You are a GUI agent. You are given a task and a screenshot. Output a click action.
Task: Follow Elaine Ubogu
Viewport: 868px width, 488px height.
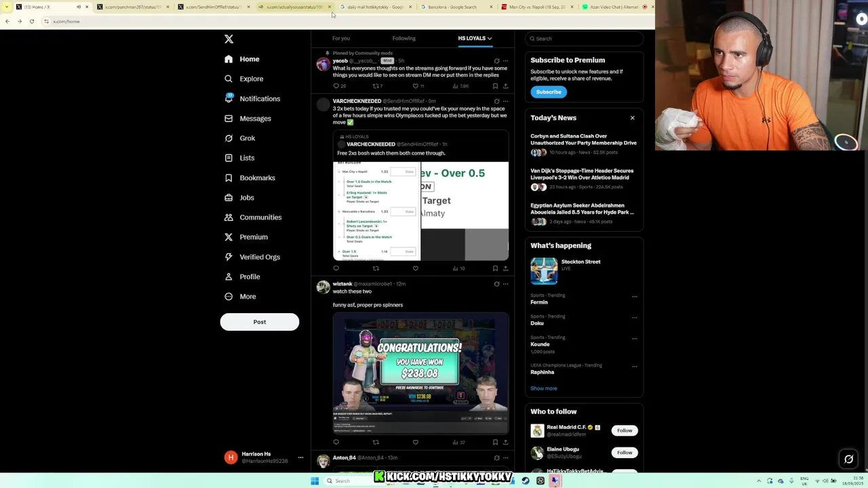[625, 452]
